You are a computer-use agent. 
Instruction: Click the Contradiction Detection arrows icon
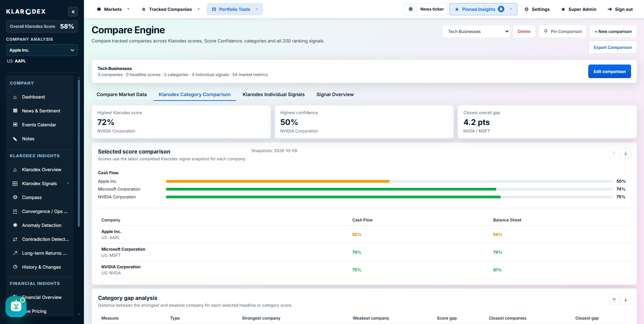tap(15, 239)
